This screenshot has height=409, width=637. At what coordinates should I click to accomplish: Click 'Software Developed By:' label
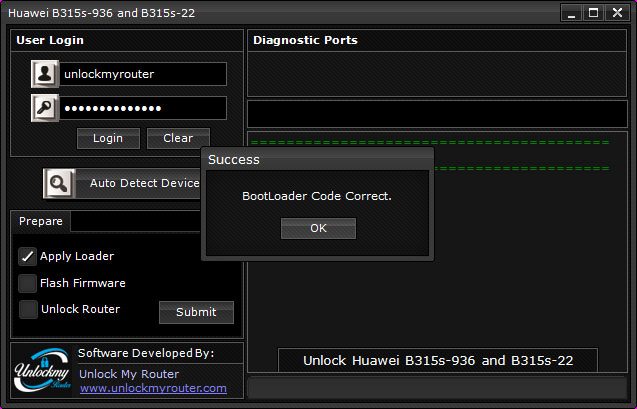tap(146, 353)
